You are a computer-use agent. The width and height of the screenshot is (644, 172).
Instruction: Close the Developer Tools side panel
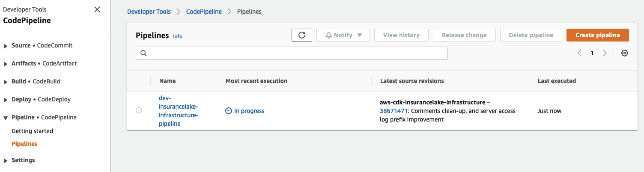pyautogui.click(x=97, y=9)
